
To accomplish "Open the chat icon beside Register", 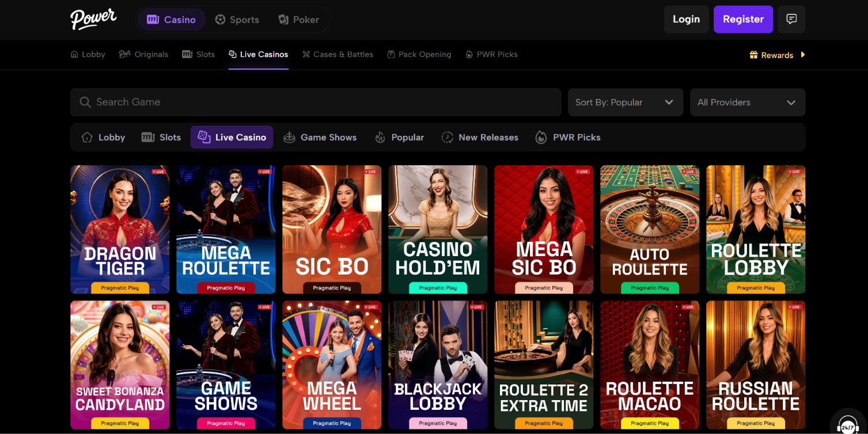I will 791,19.
